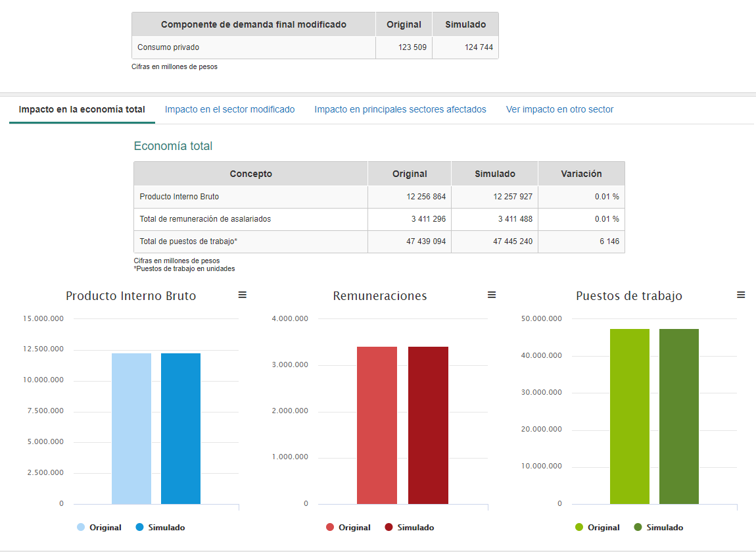Viewport: 756px width, 552px height.
Task: Click the light blue Original PIB bar
Action: click(x=131, y=429)
